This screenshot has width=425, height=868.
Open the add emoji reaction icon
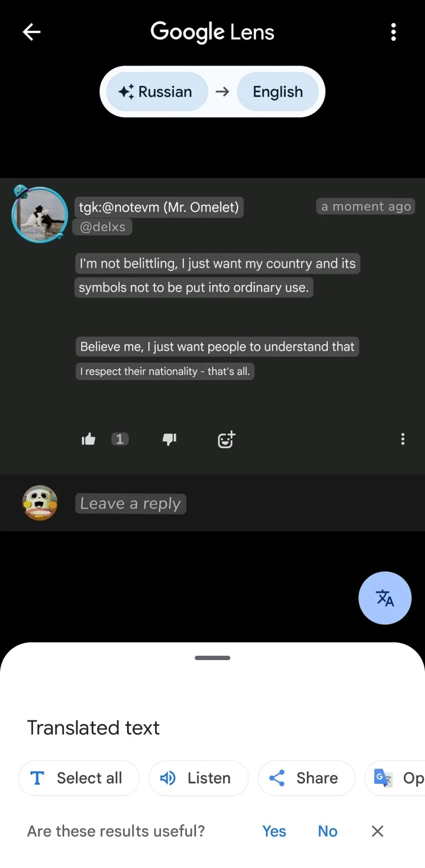coord(226,439)
